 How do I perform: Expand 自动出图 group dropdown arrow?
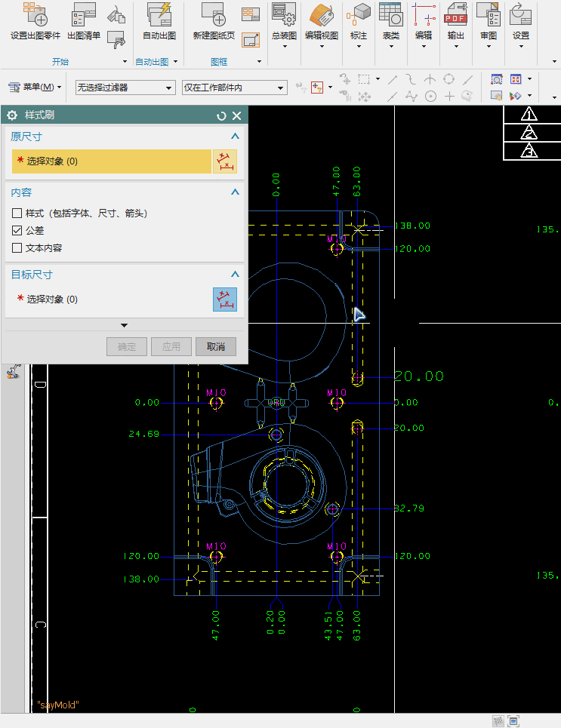(x=176, y=62)
